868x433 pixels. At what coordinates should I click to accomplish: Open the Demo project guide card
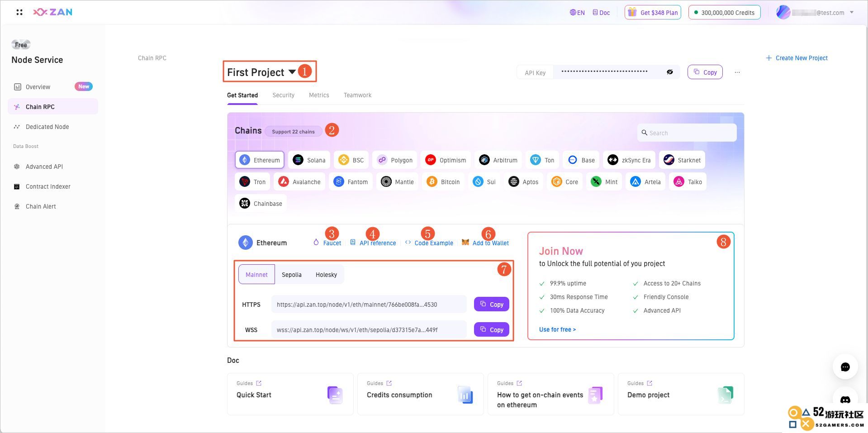(x=681, y=394)
